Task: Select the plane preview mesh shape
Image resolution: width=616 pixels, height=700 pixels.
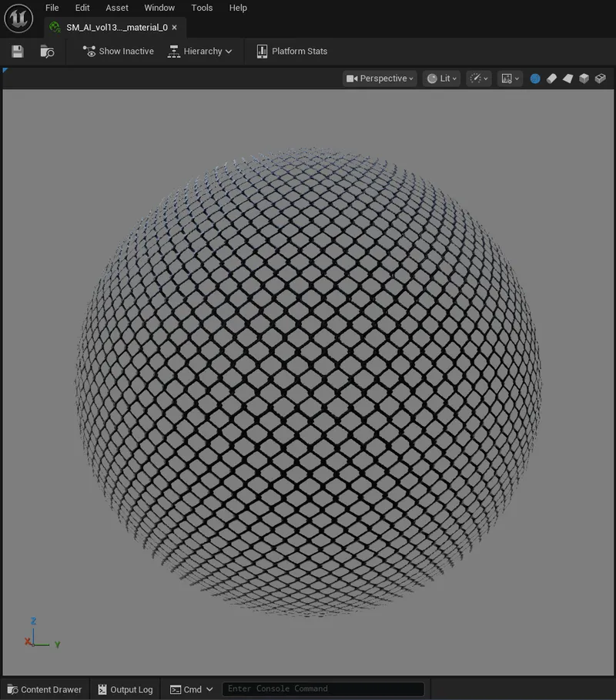Action: 568,78
